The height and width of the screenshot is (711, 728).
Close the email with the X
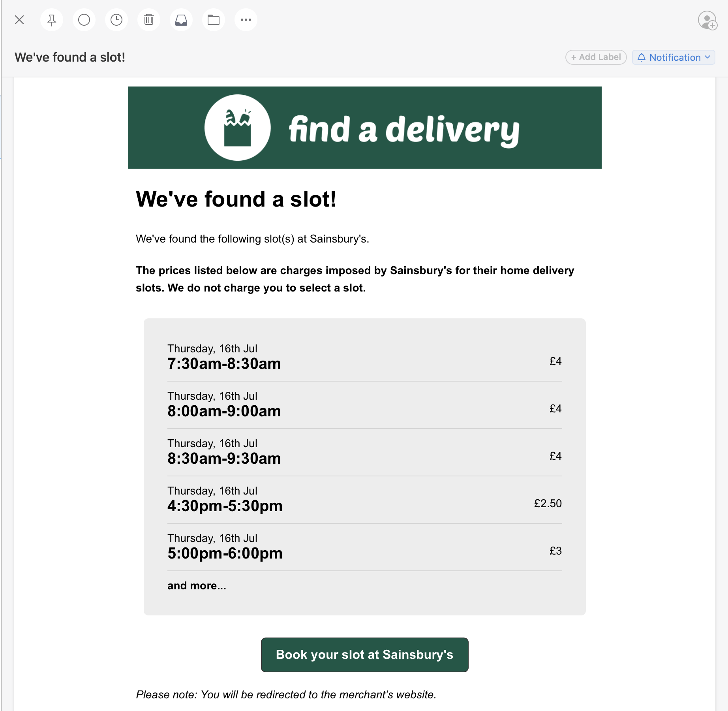(x=19, y=20)
